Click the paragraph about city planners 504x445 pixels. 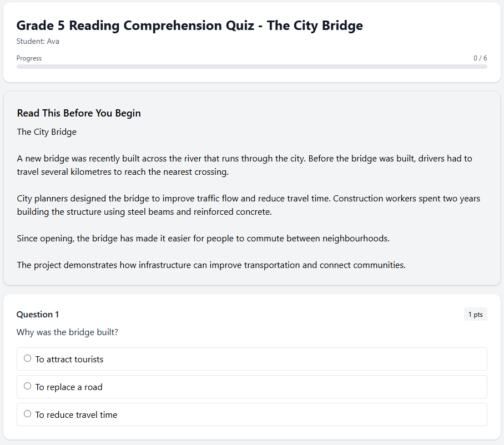pyautogui.click(x=248, y=205)
